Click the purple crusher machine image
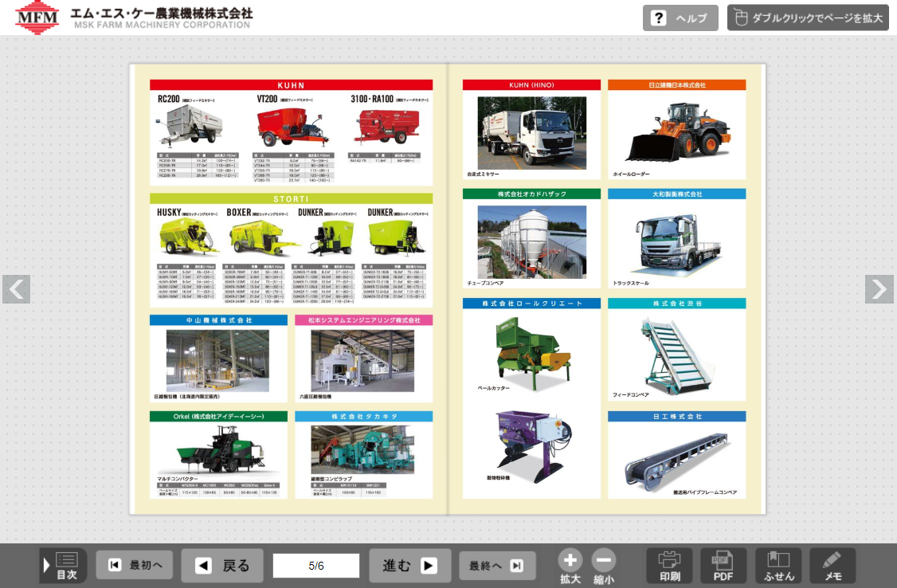897x588 pixels. 533,445
